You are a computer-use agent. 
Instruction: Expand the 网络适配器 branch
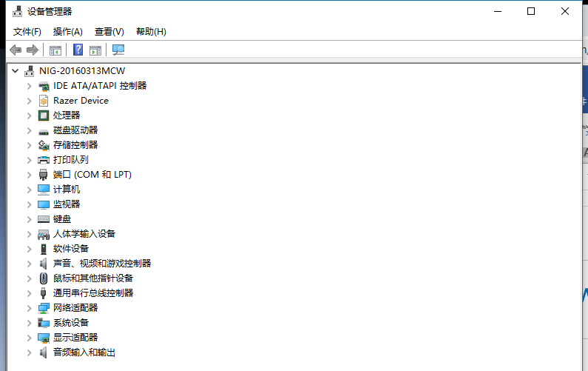tap(30, 308)
